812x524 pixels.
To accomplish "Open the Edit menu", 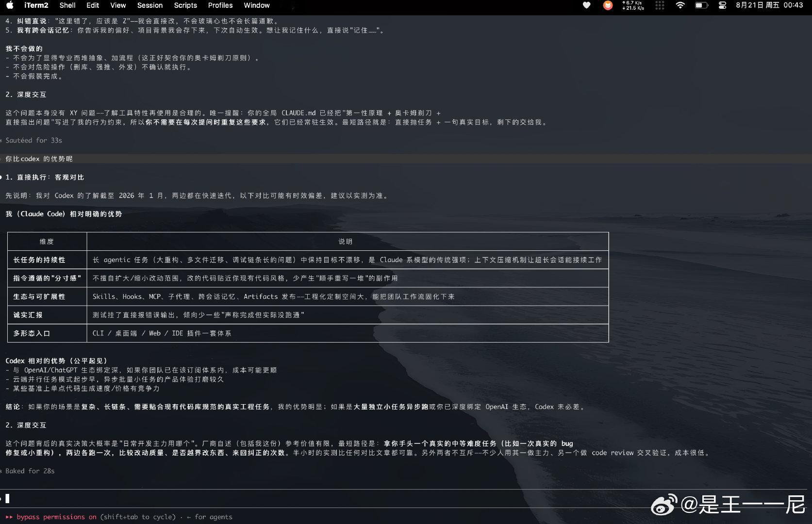I will 93,5.
